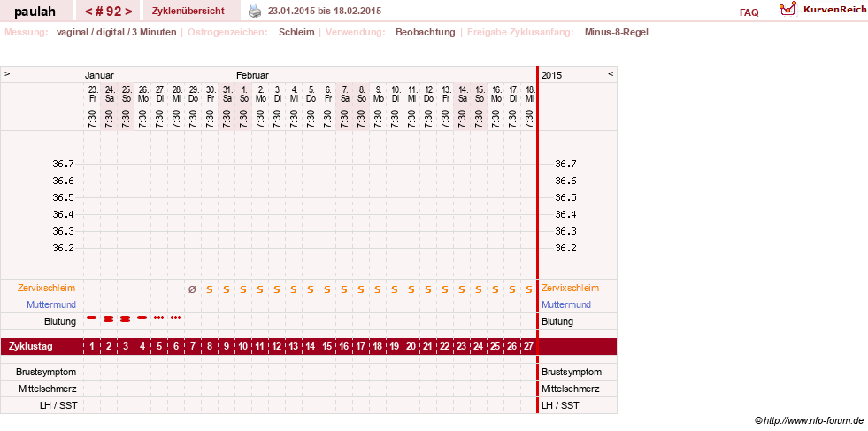Click the date range 23.01.2015 bis 18.02.2015
The width and height of the screenshot is (868, 431).
325,11
